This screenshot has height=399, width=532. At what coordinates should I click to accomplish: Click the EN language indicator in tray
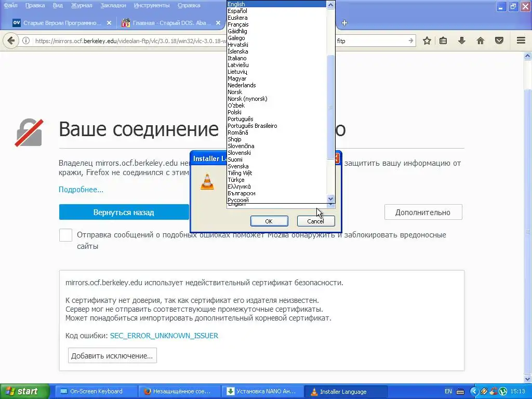click(448, 392)
